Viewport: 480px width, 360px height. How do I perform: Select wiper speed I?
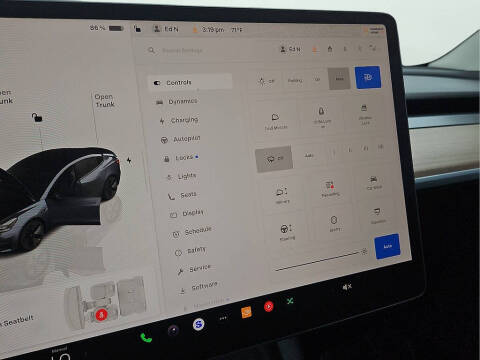334,152
